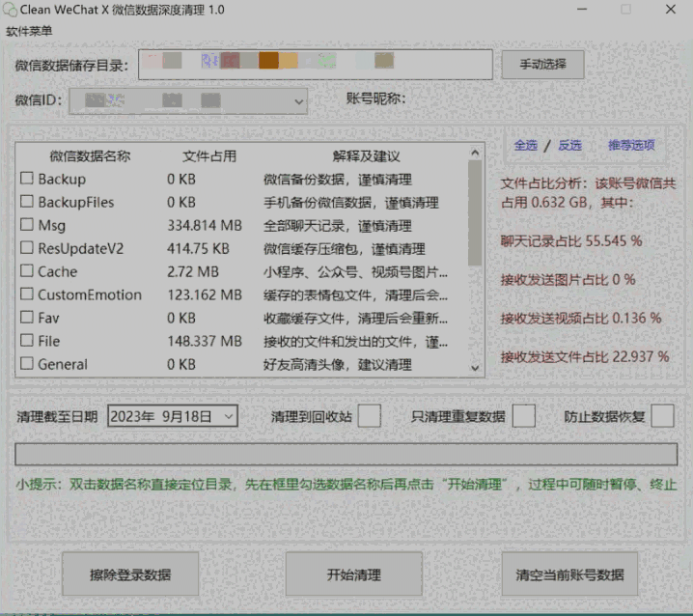Click the cleaning progress bar

[x=346, y=454]
